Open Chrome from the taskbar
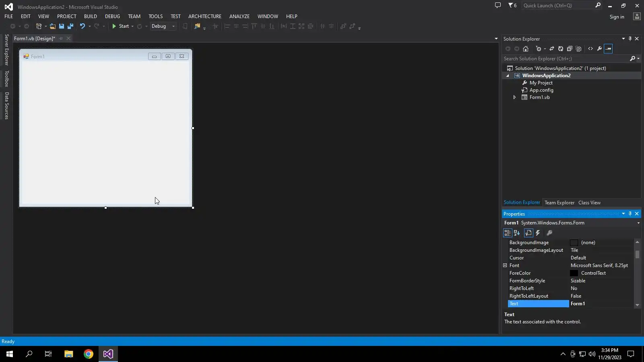The width and height of the screenshot is (644, 362). [89, 354]
